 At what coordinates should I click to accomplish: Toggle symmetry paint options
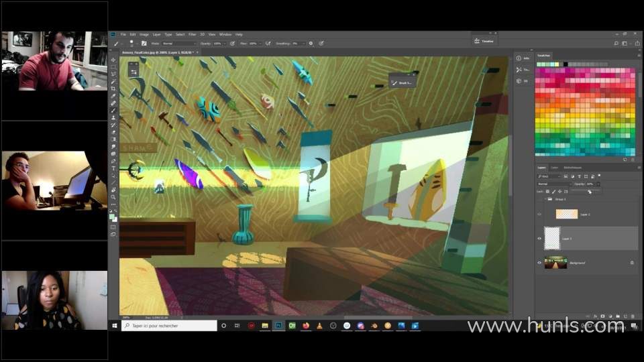point(321,43)
